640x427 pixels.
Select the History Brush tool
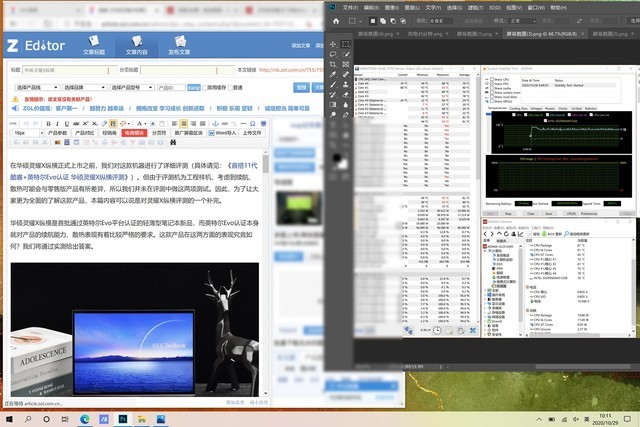[333, 95]
